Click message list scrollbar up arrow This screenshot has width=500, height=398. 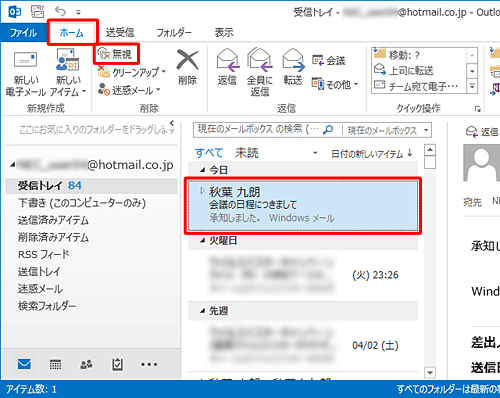pos(430,150)
